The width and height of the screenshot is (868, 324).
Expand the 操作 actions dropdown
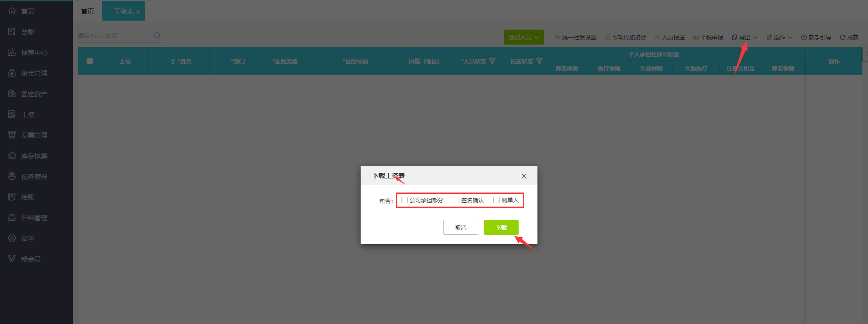[780, 37]
